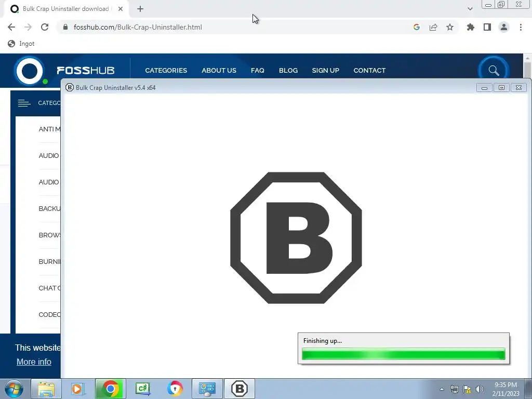Open Chrome profile avatar
Image resolution: width=532 pixels, height=399 pixels.
(504, 27)
